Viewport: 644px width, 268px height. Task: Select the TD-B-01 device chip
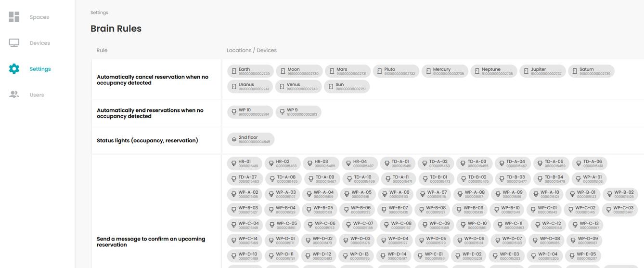click(x=436, y=179)
